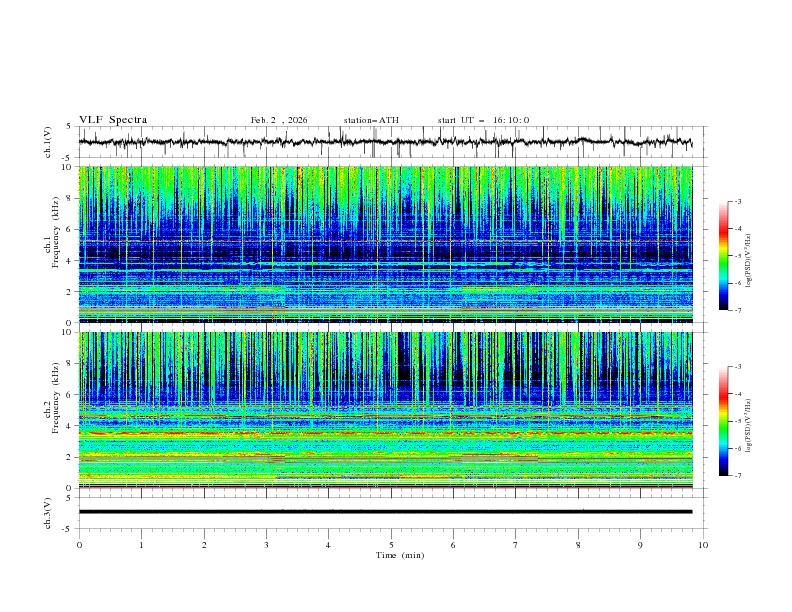
Task: Click the upper colorbar 'log(PSD)(V²/Hz)' label
Action: 749,261
